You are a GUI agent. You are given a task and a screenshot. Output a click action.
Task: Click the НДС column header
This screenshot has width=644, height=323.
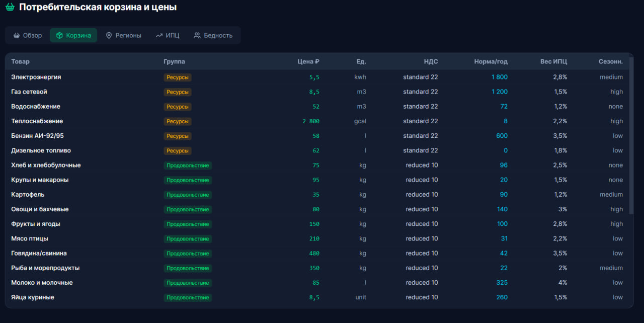pos(431,62)
